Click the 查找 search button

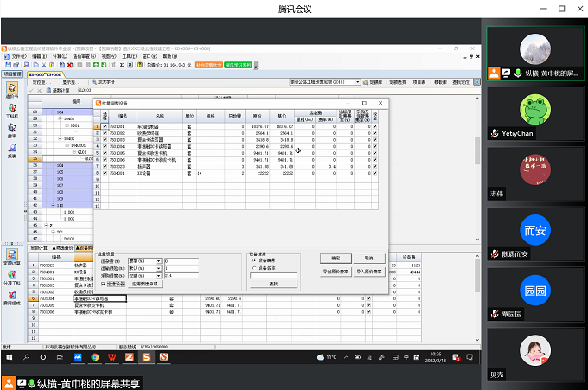[273, 284]
